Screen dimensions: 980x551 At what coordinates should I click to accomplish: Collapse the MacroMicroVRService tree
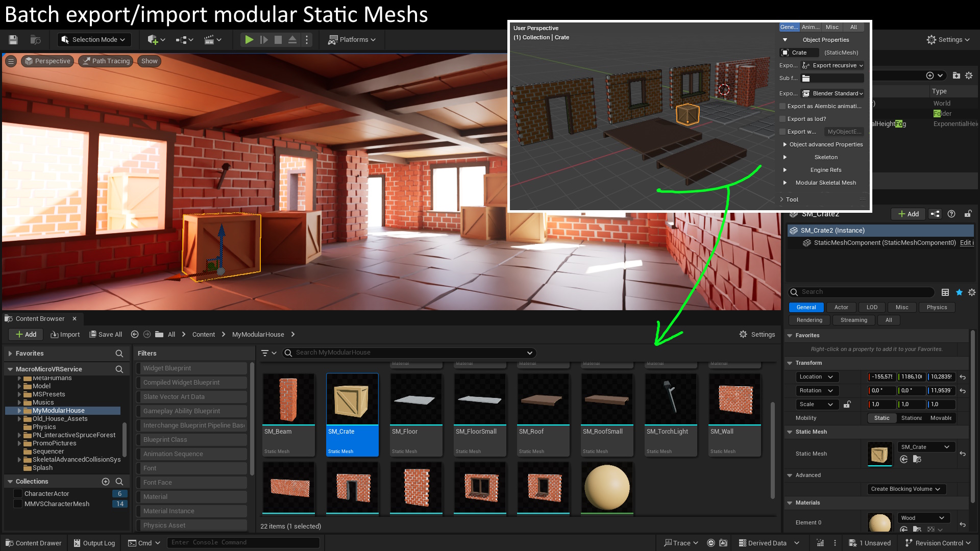(10, 369)
